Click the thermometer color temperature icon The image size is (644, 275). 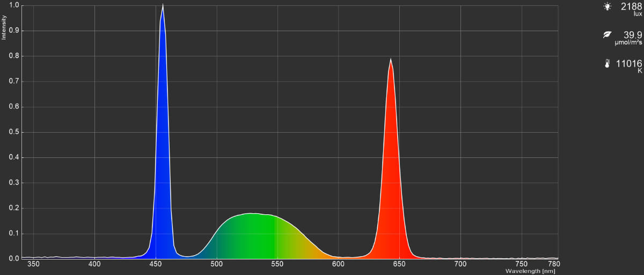coord(607,63)
